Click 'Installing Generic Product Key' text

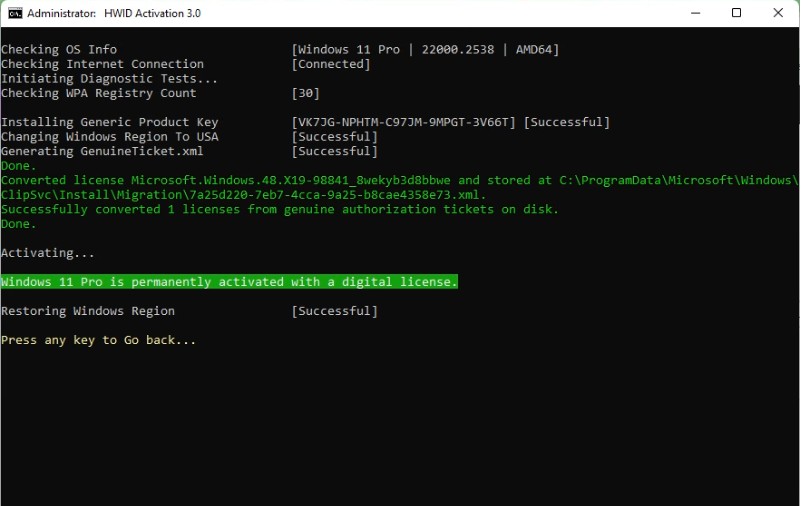tap(109, 123)
